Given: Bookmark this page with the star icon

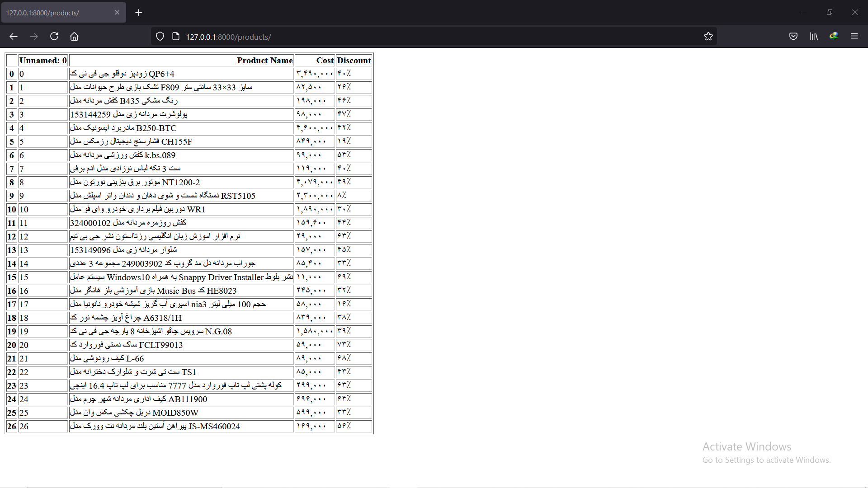Looking at the screenshot, I should pos(708,37).
